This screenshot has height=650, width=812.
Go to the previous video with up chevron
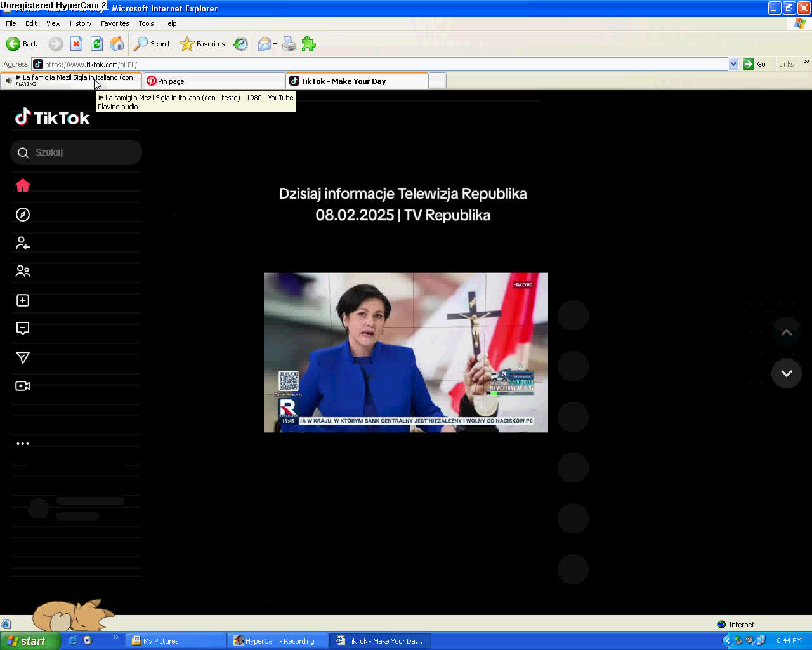pos(787,333)
